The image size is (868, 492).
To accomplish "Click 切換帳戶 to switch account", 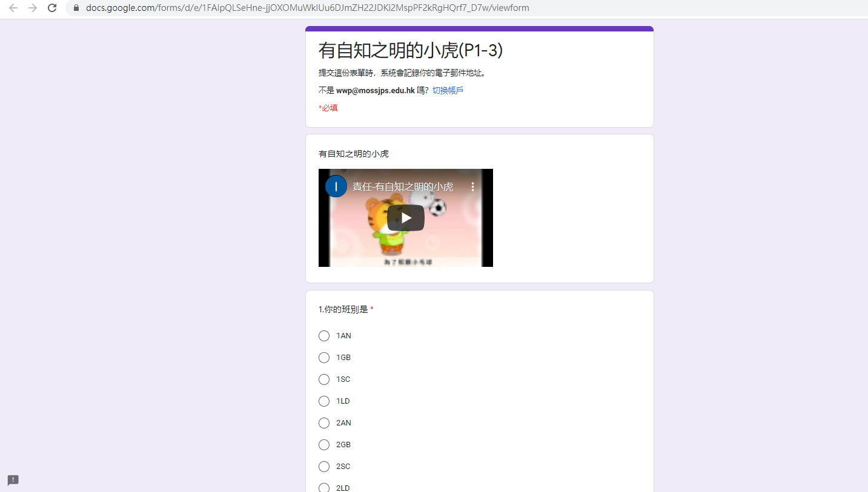I will coord(448,90).
